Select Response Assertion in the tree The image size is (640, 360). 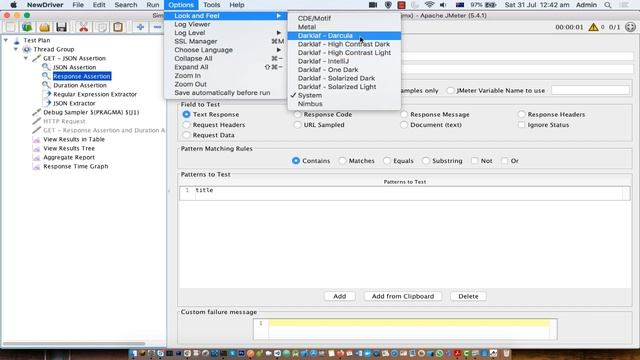(x=82, y=76)
